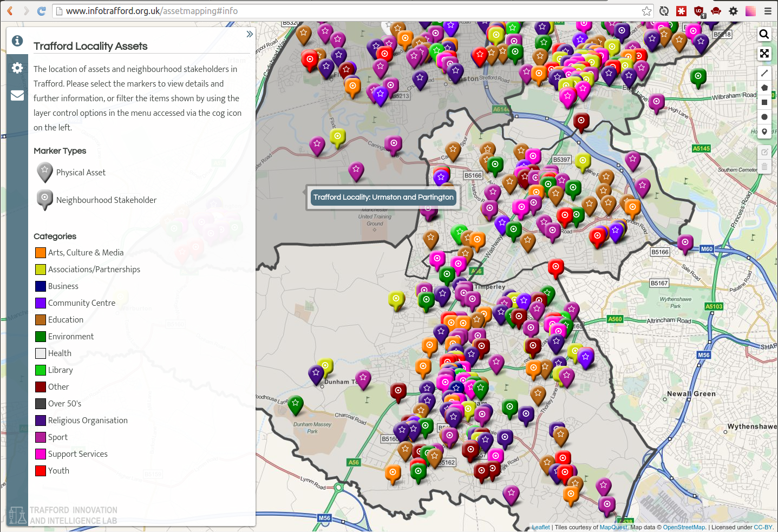The height and width of the screenshot is (532, 778).
Task: Open the cog layer control tab
Action: point(17,68)
